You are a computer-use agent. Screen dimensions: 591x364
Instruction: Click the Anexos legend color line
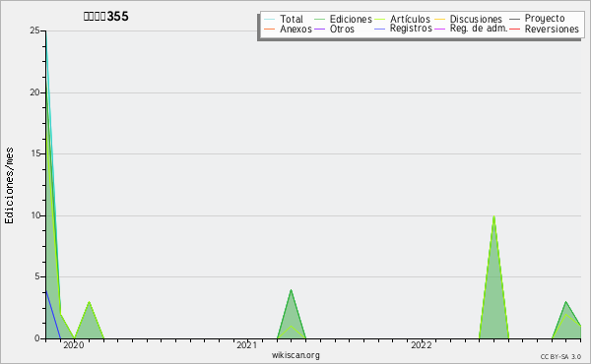click(269, 29)
